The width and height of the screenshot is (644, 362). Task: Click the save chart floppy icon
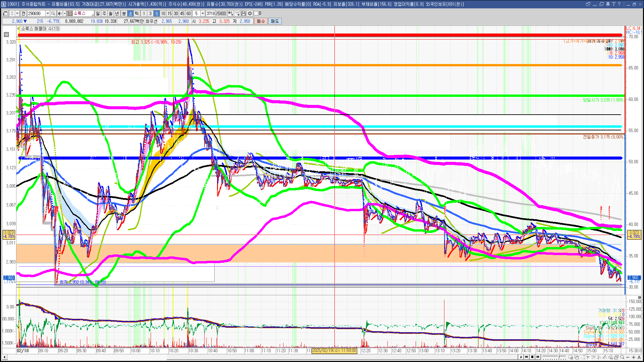click(x=244, y=13)
